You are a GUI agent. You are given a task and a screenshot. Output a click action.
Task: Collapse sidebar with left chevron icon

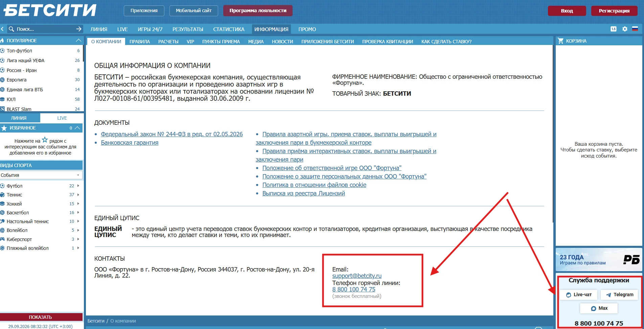[x=2, y=29]
